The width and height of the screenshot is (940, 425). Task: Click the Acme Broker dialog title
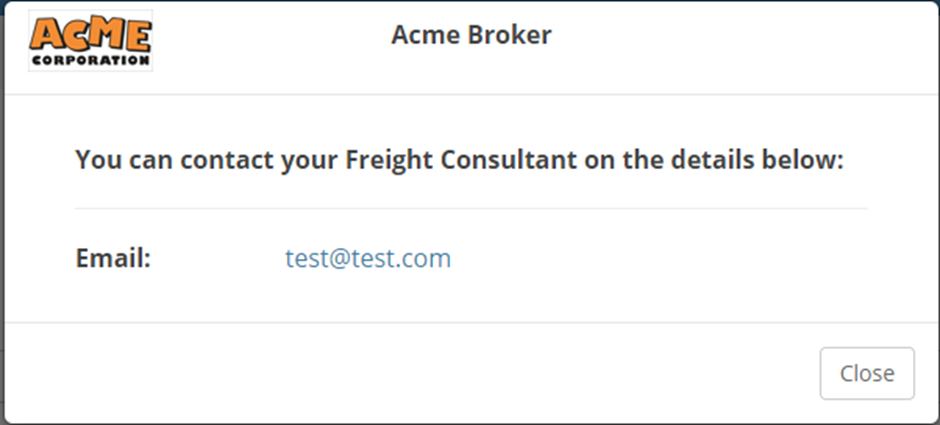[x=471, y=36]
